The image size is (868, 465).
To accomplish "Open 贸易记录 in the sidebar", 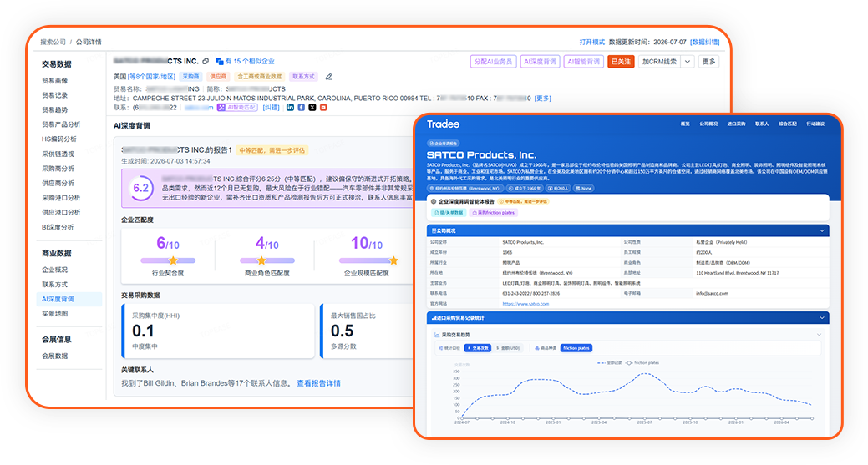I will point(55,95).
